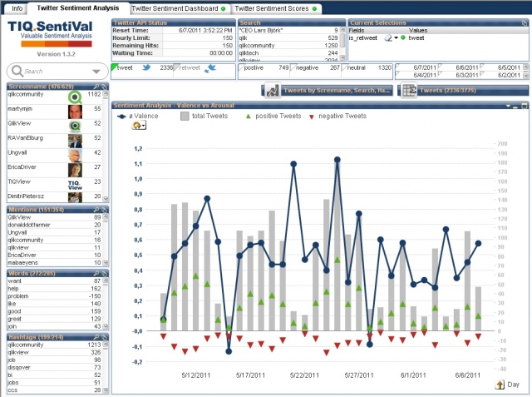Select date 6/3/2011

[459, 75]
